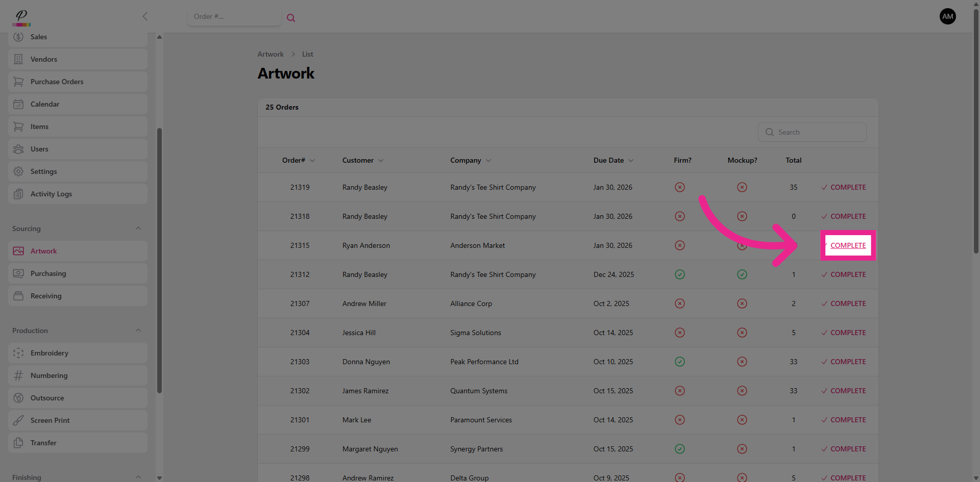Click the magnifier icon beside Order # field

coord(291,18)
